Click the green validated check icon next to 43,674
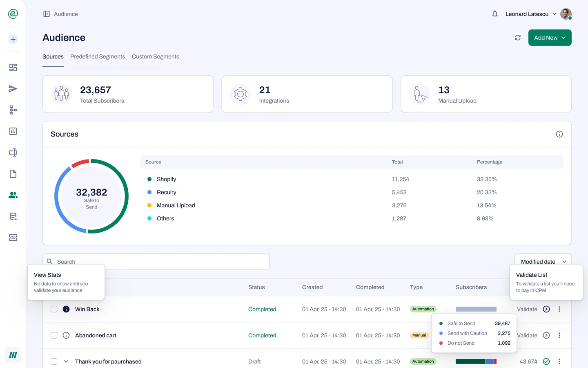Image resolution: width=588 pixels, height=368 pixels. (x=546, y=361)
